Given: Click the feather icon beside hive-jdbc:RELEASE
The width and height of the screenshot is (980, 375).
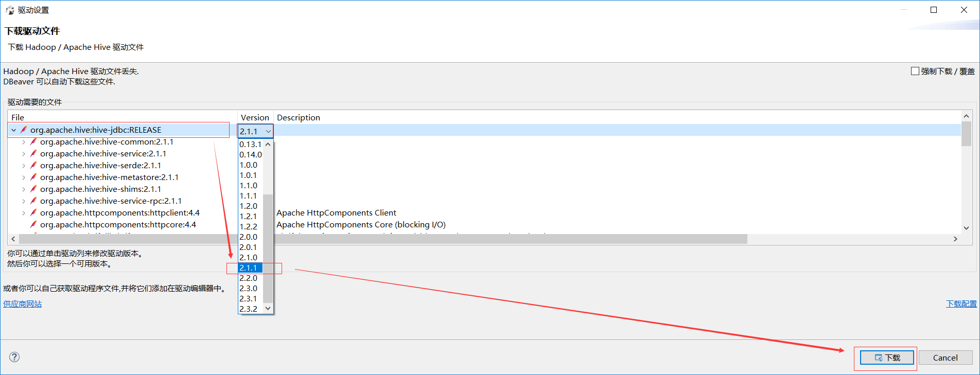Looking at the screenshot, I should point(24,130).
